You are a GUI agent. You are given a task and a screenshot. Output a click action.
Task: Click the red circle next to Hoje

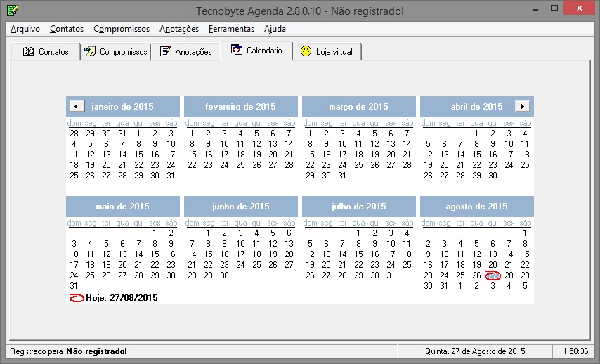coord(77,298)
